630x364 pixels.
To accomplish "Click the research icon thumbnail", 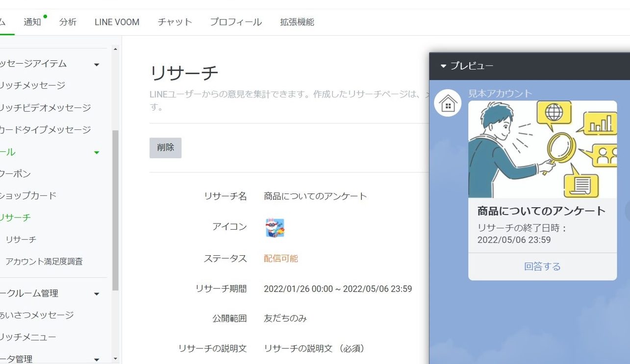I will tap(275, 228).
